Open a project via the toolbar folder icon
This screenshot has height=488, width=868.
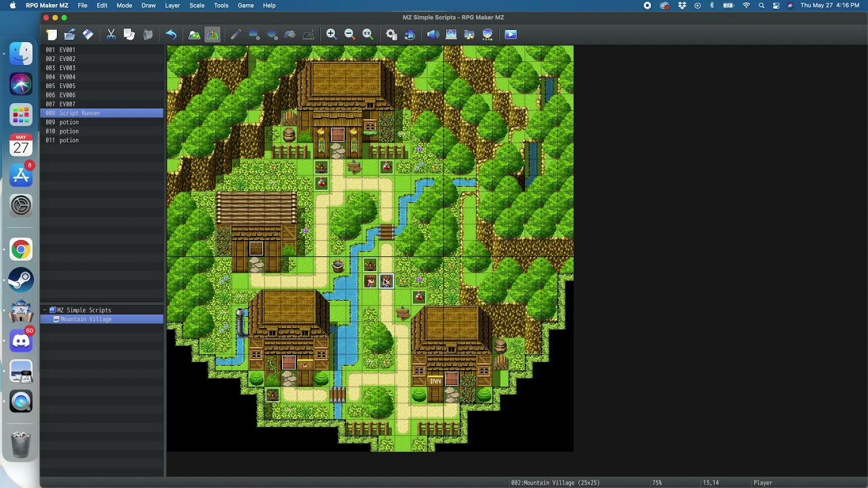(70, 35)
